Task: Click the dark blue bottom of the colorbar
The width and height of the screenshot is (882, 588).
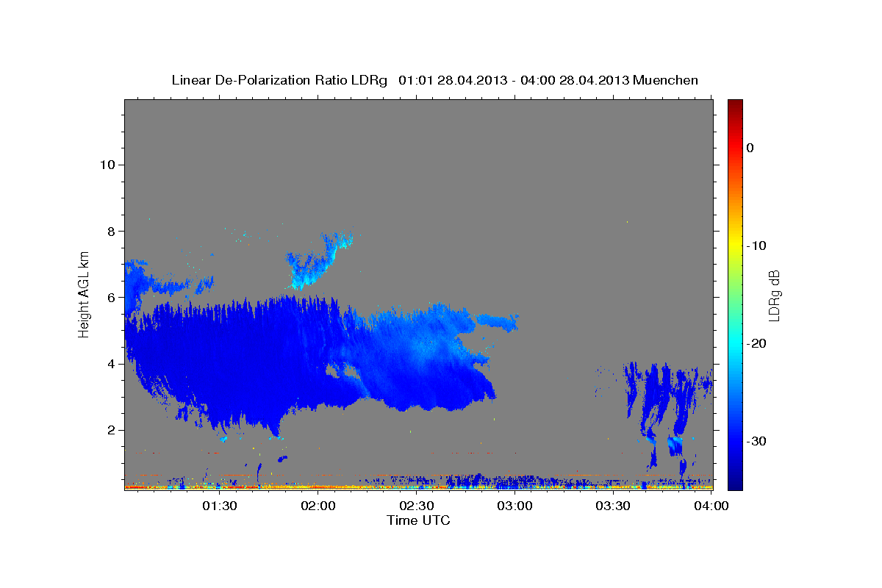Action: (x=735, y=481)
